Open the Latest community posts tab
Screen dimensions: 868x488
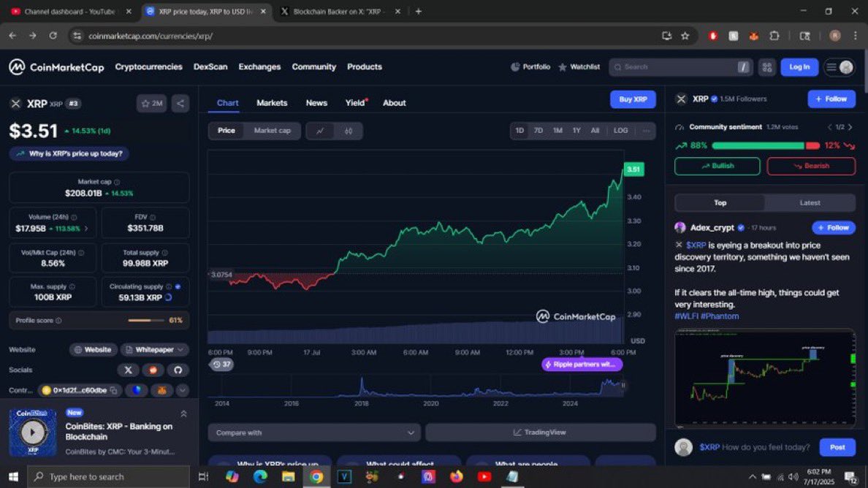tap(810, 202)
